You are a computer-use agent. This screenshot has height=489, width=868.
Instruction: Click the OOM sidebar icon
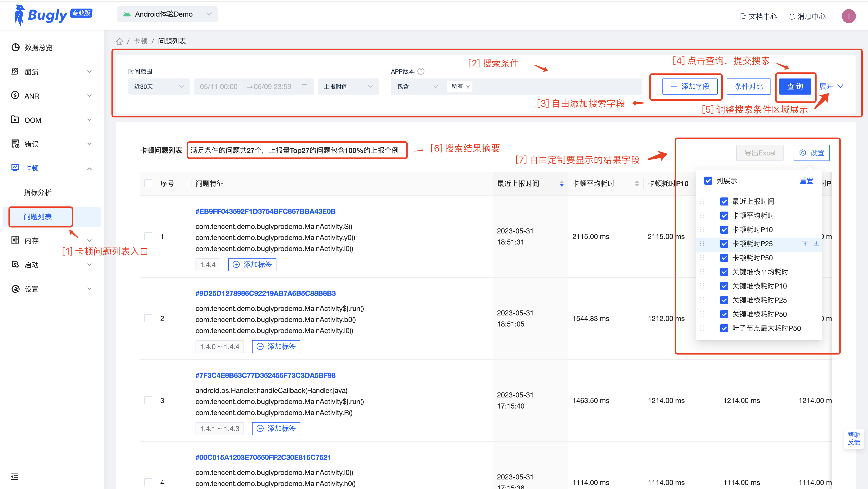15,120
